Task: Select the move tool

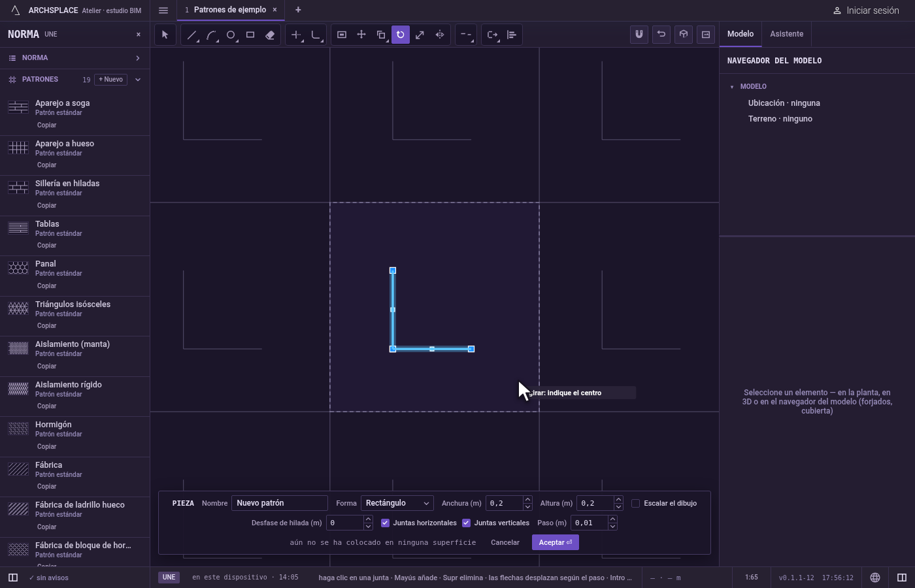Action: pos(361,35)
